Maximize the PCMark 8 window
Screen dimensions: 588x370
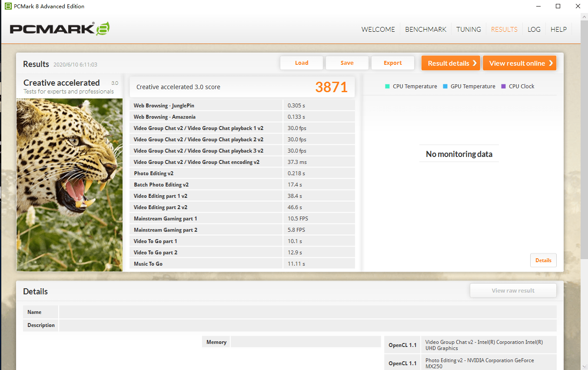point(558,6)
